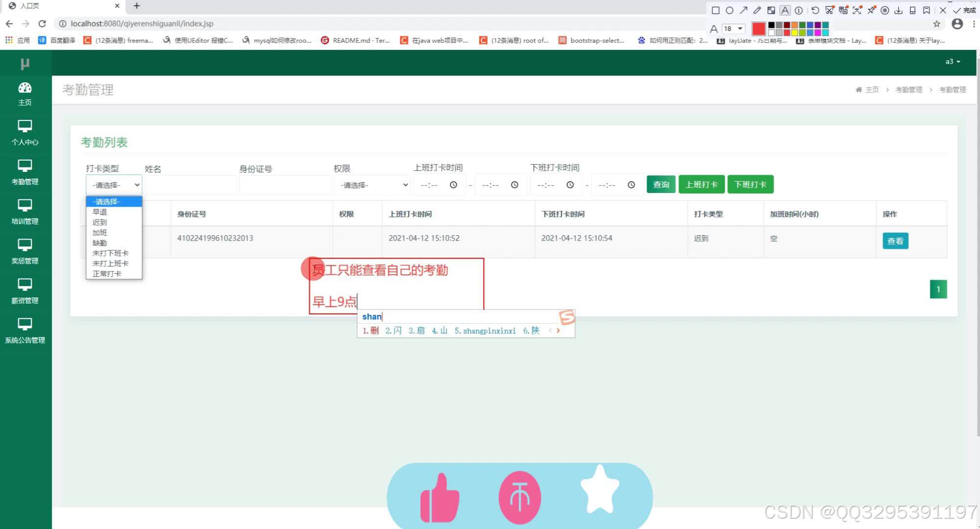The height and width of the screenshot is (529, 980).
Task: Select the rectangle annotation tool
Action: click(x=715, y=10)
